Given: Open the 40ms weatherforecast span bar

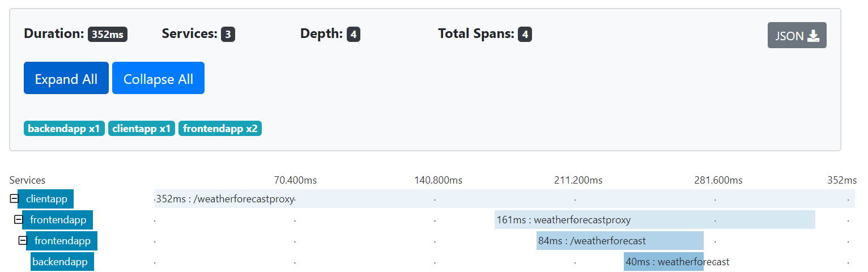Looking at the screenshot, I should pyautogui.click(x=663, y=262).
